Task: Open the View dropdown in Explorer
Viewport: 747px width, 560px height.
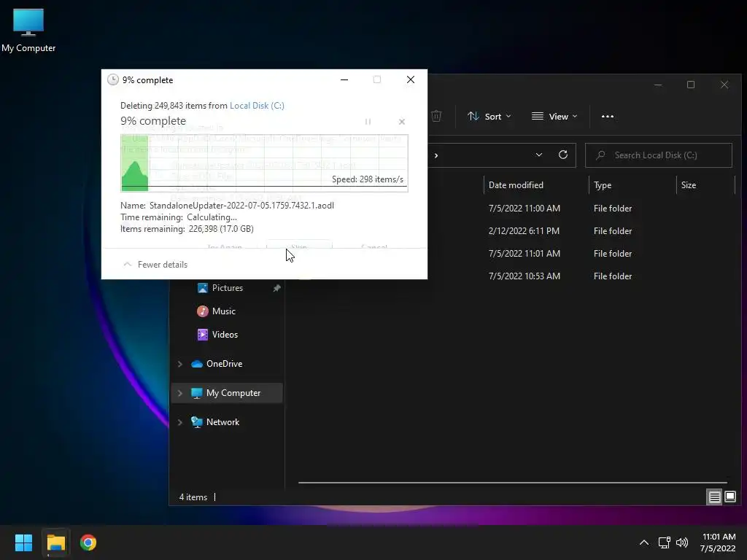Action: (x=554, y=116)
